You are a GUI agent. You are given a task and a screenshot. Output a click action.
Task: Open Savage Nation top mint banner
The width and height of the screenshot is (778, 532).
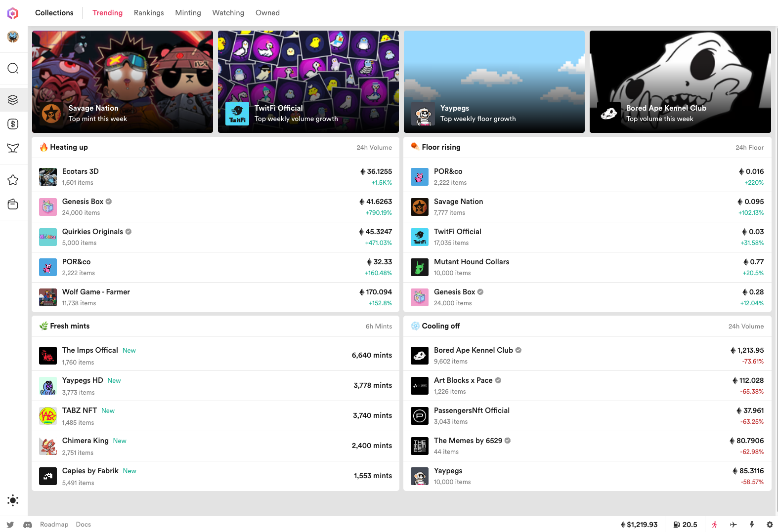[123, 82]
